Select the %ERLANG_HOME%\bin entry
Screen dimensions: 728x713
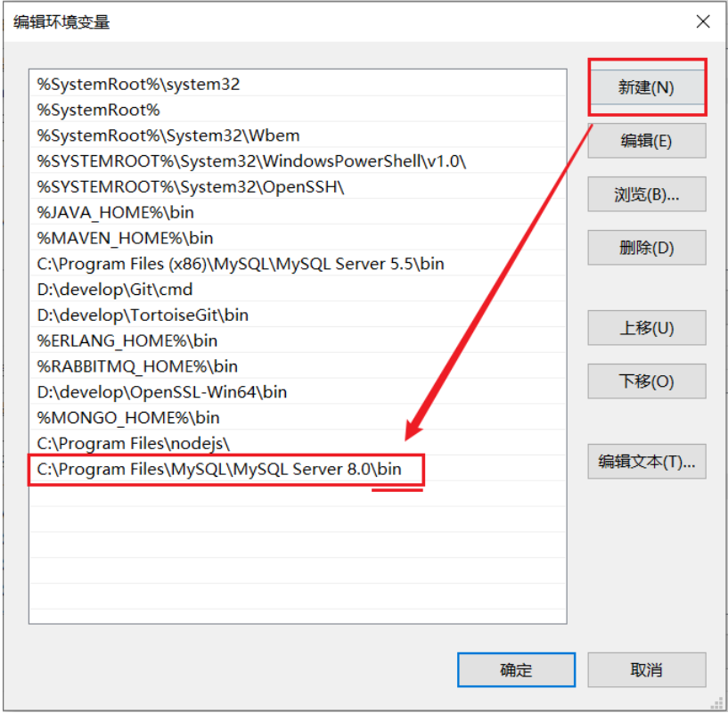click(x=298, y=341)
